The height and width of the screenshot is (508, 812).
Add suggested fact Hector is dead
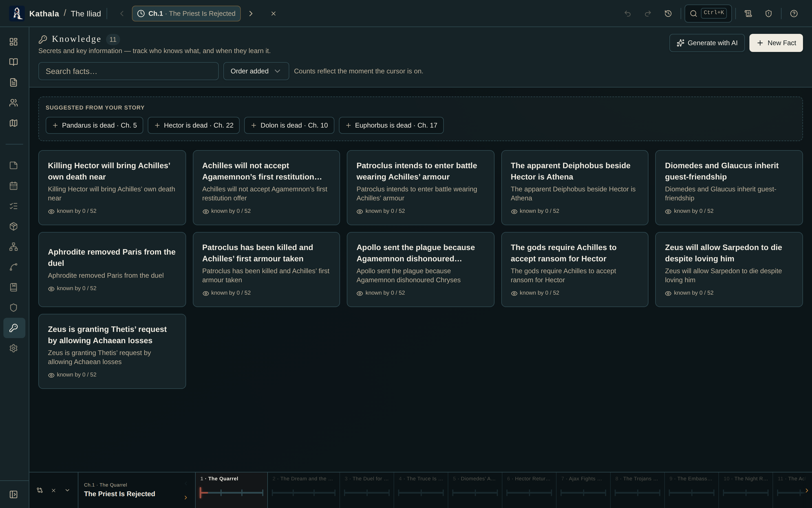[x=194, y=125]
